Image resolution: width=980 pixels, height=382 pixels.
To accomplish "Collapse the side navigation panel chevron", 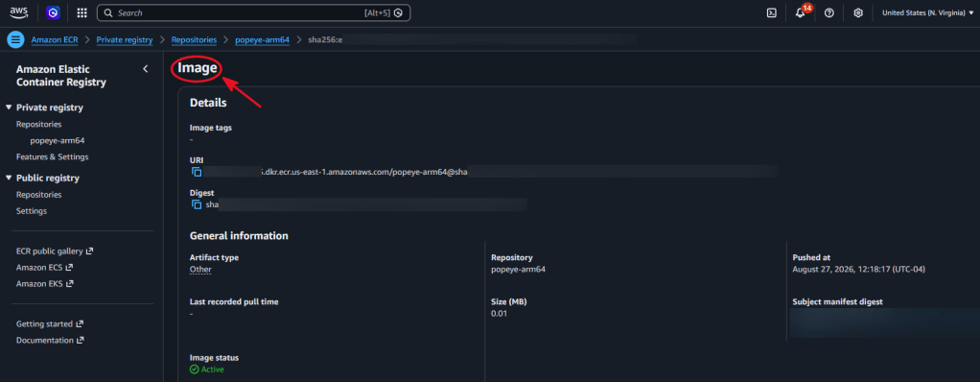I will click(146, 69).
